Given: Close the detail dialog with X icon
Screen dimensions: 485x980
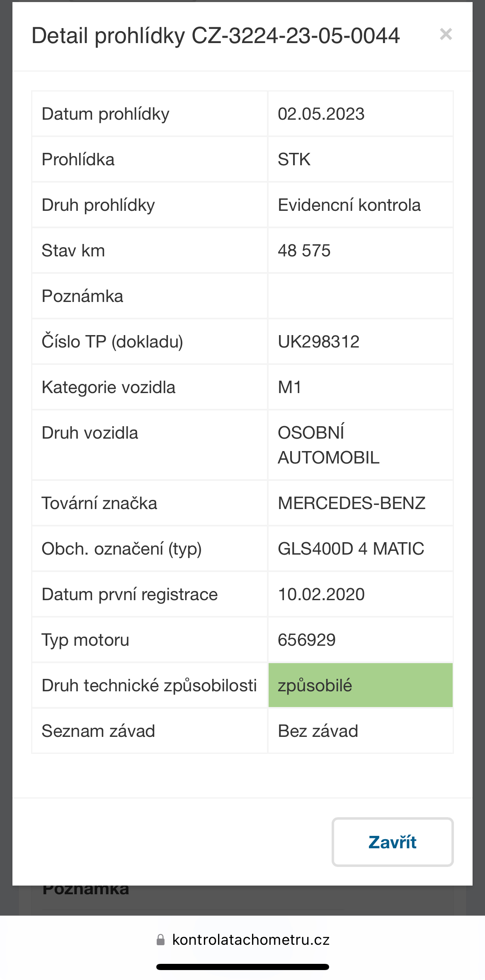Looking at the screenshot, I should (446, 34).
